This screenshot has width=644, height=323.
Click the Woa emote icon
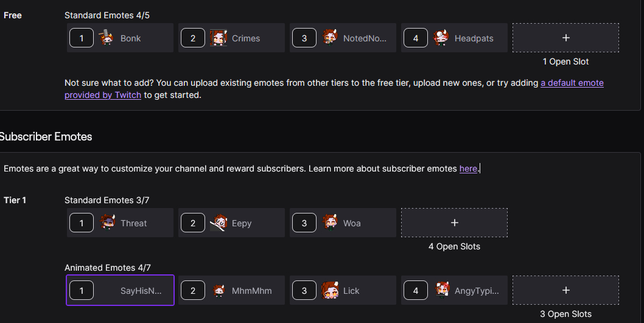330,223
